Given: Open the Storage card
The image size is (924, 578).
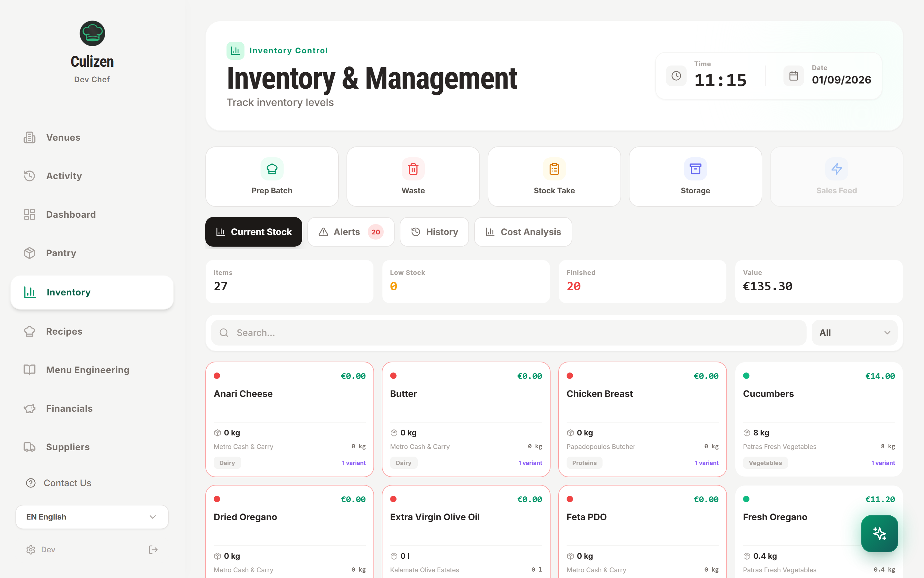Looking at the screenshot, I should 695,177.
